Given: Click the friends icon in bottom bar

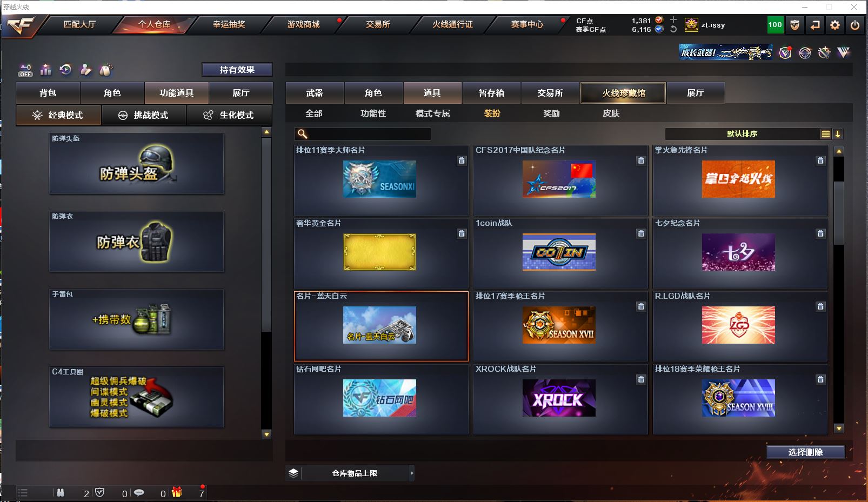Looking at the screenshot, I should click(61, 492).
